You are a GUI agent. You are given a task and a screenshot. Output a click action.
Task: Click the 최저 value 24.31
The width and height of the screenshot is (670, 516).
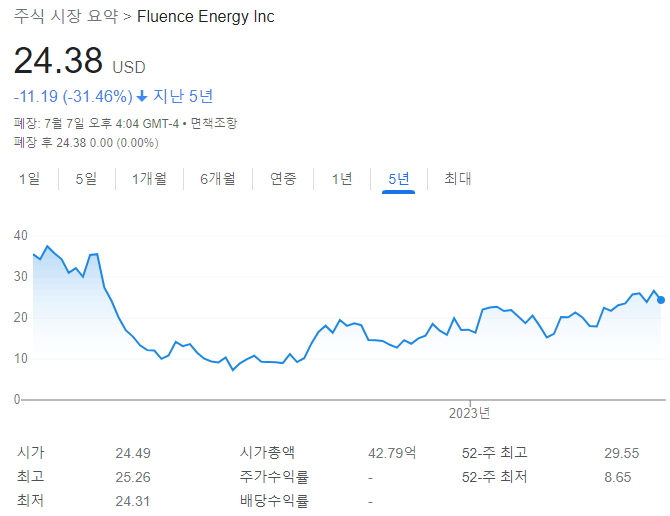132,501
